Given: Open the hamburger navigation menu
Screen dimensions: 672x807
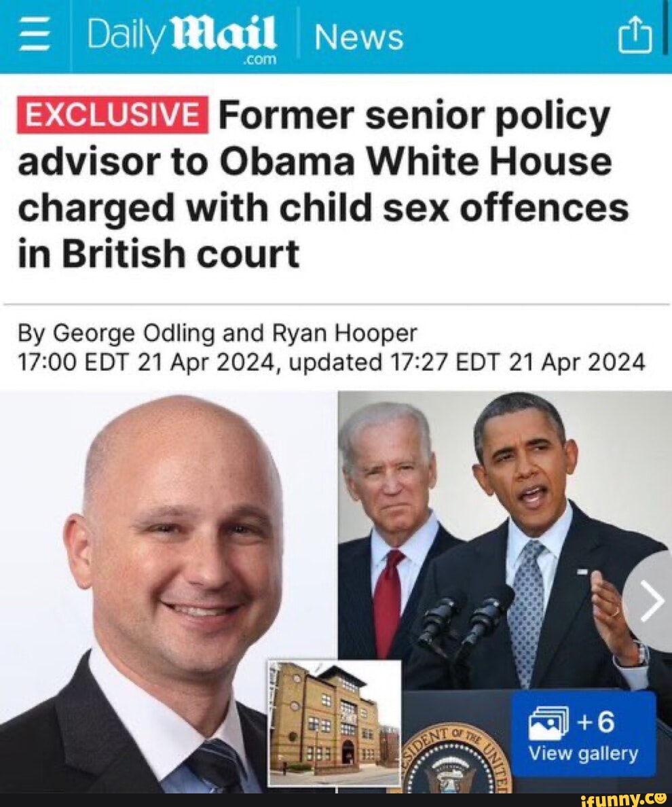Looking at the screenshot, I should (35, 37).
